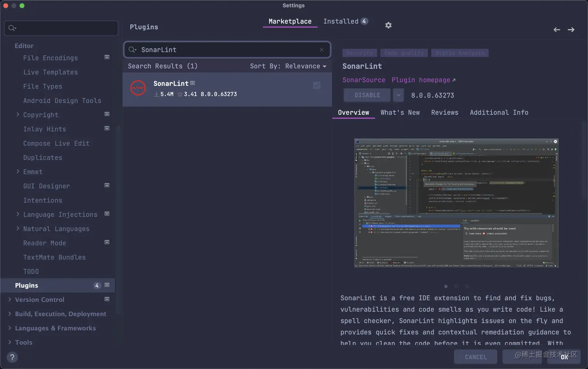Screen dimensions: 588x369
Task: Select TODO in the tree
Action: (31, 272)
